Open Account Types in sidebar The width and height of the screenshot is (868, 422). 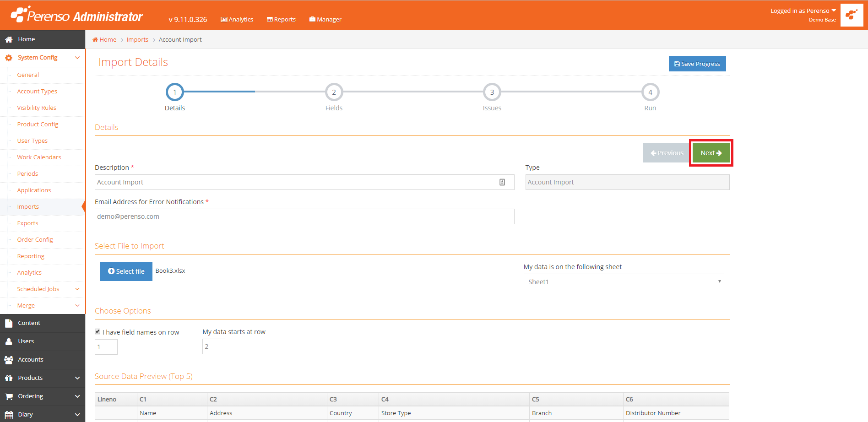click(x=37, y=92)
